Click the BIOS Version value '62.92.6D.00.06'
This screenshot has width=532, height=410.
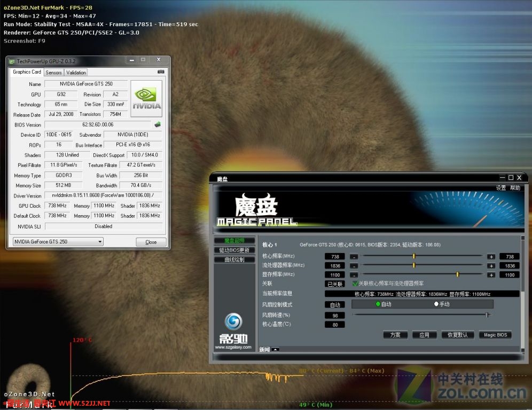98,124
